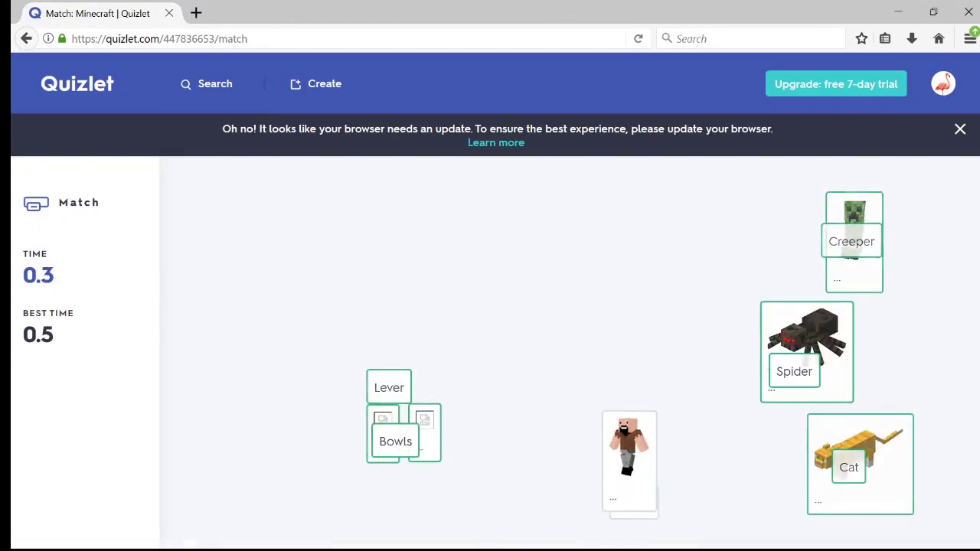The image size is (980, 551).
Task: Select the Creeper text card
Action: tap(851, 241)
